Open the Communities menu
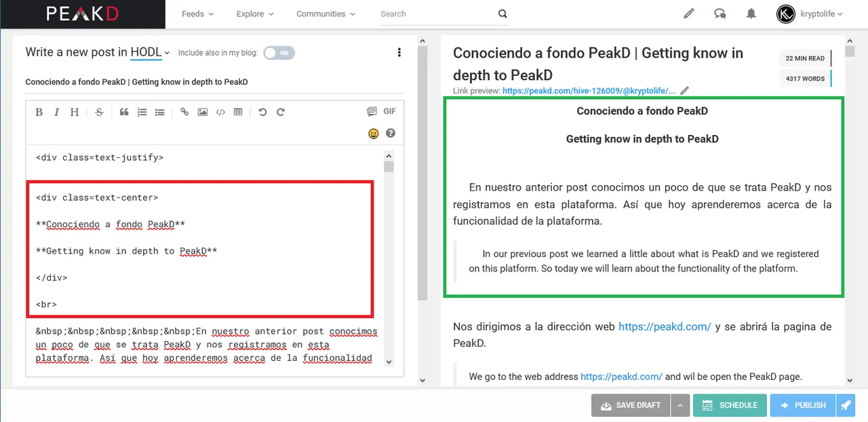 click(325, 14)
